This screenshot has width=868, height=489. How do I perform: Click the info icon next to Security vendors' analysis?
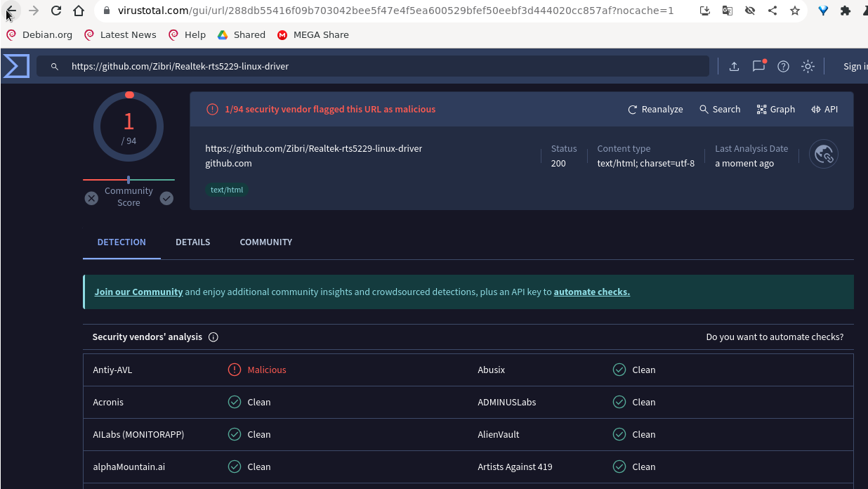point(213,337)
